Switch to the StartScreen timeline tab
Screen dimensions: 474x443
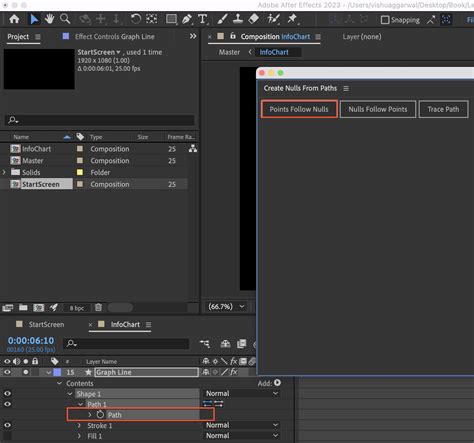[46, 324]
